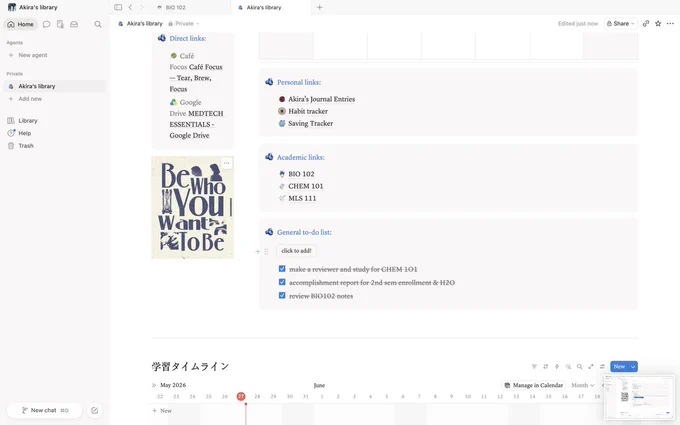680x425 pixels.
Task: Select Akira's library page in sidebar
Action: click(x=54, y=86)
